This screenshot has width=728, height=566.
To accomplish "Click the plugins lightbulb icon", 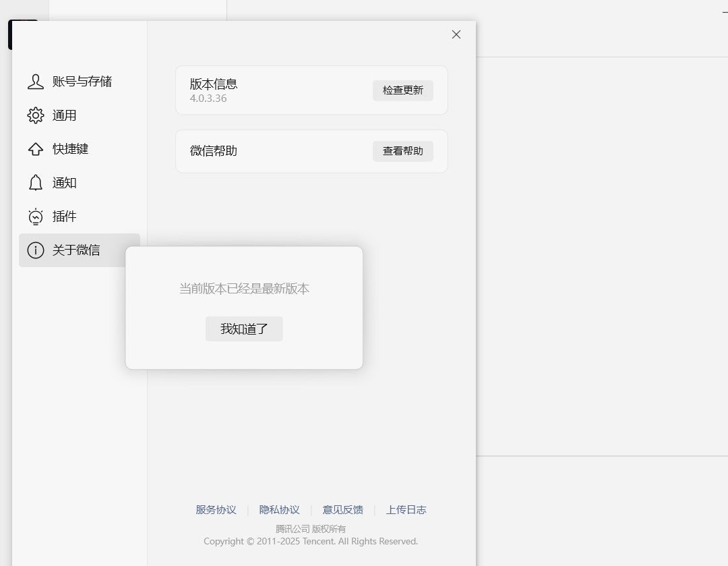I will point(35,217).
